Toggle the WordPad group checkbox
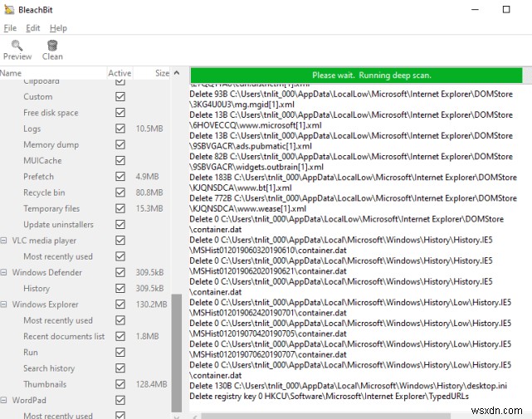 [x=120, y=401]
